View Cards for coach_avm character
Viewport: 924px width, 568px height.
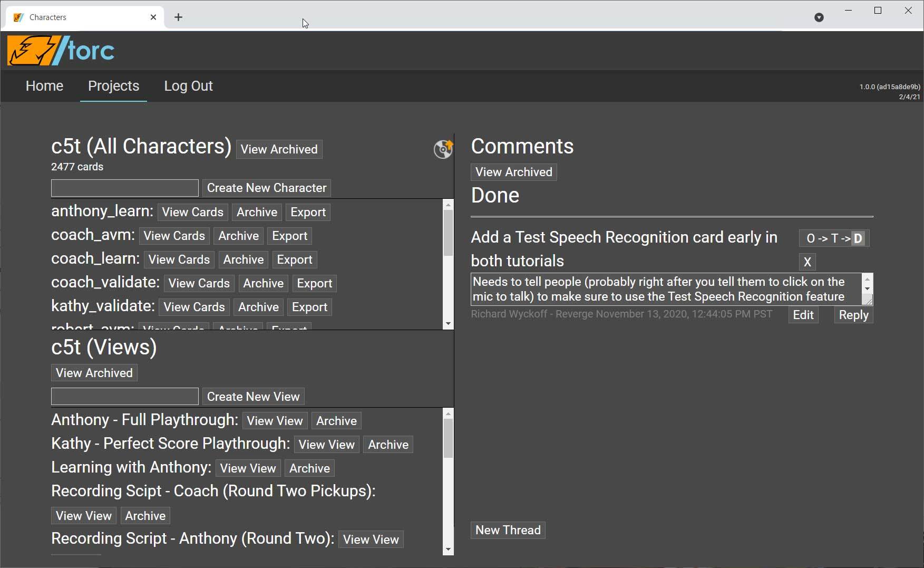click(x=174, y=236)
